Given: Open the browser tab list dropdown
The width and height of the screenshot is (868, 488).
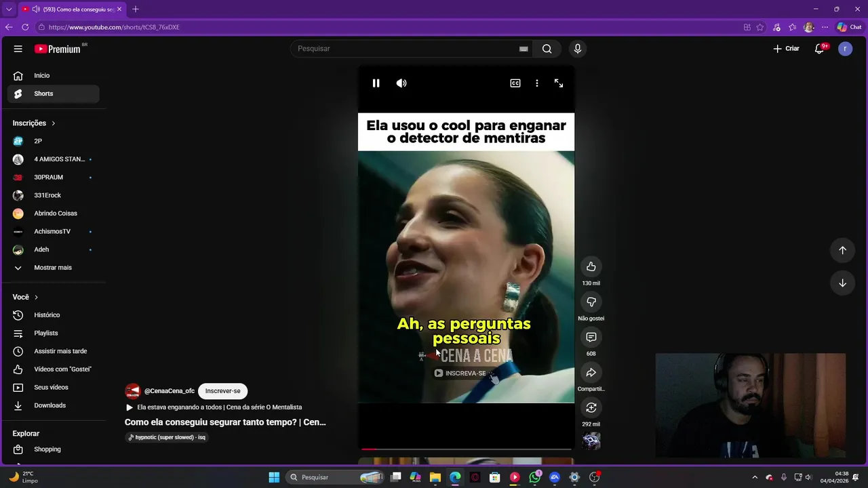Looking at the screenshot, I should [x=9, y=9].
